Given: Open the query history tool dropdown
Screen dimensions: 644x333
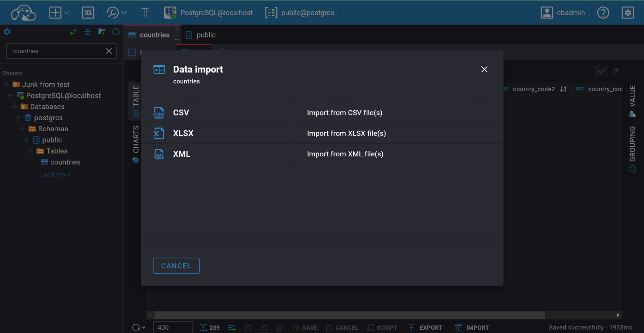Looking at the screenshot, I should (x=116, y=13).
